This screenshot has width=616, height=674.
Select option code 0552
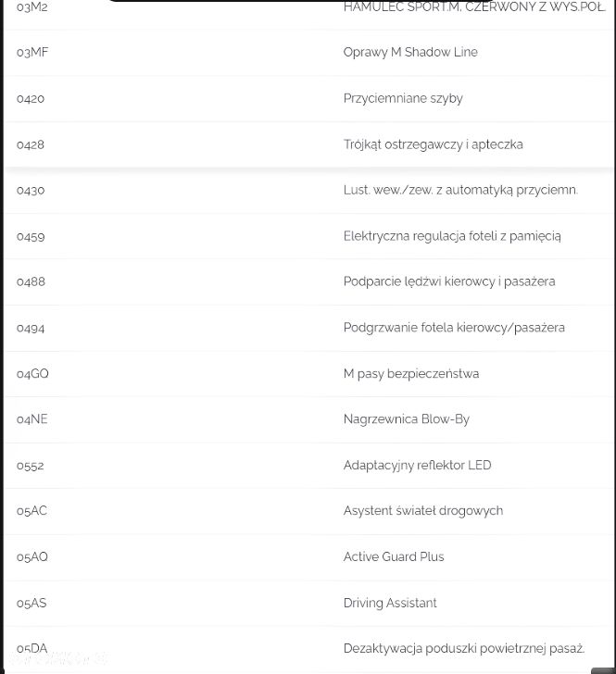[31, 466]
